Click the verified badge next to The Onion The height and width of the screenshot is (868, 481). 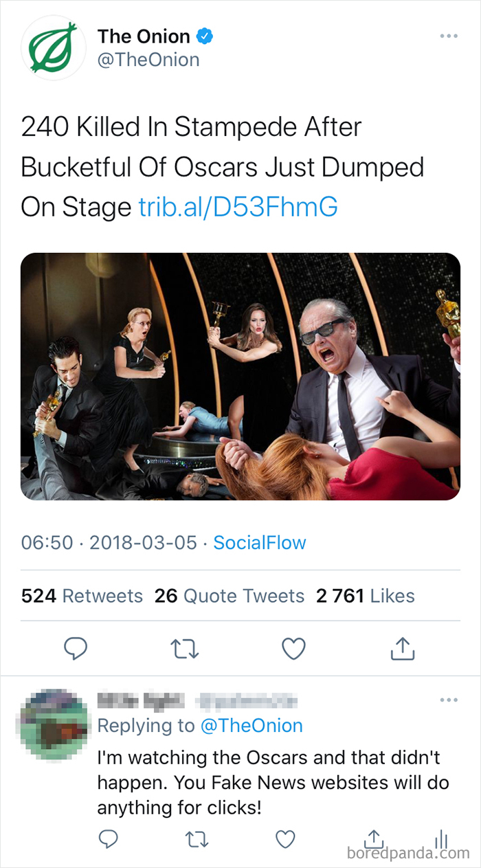tap(203, 36)
